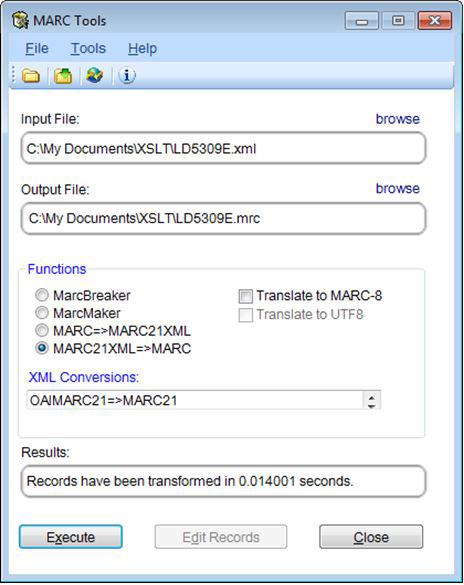Image resolution: width=464 pixels, height=585 pixels.
Task: Click the folder with green arrow icon
Action: (x=63, y=75)
